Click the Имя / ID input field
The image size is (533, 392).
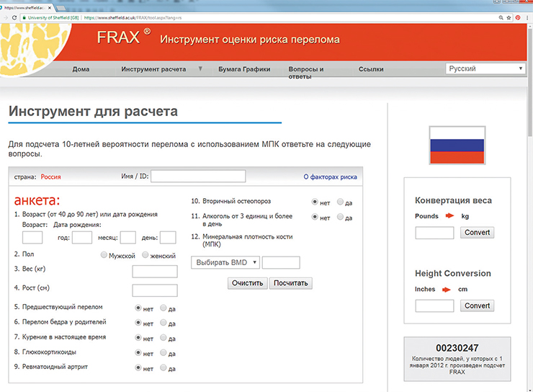(x=198, y=176)
